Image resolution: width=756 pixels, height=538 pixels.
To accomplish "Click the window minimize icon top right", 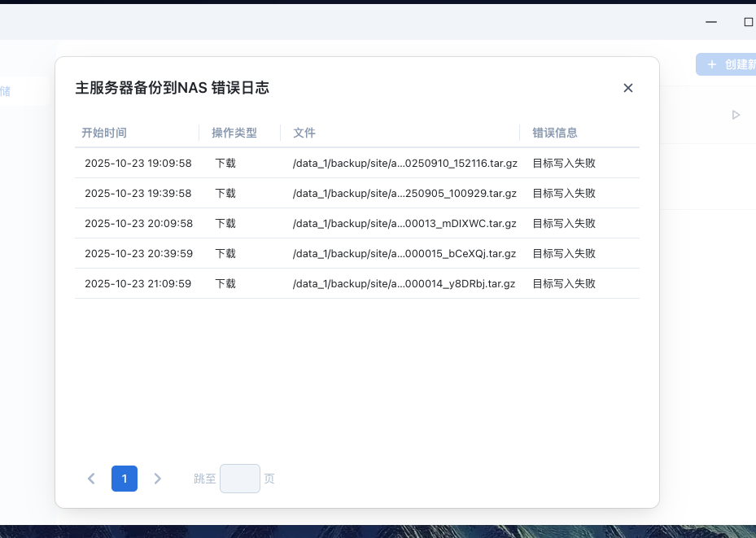I will (x=710, y=22).
